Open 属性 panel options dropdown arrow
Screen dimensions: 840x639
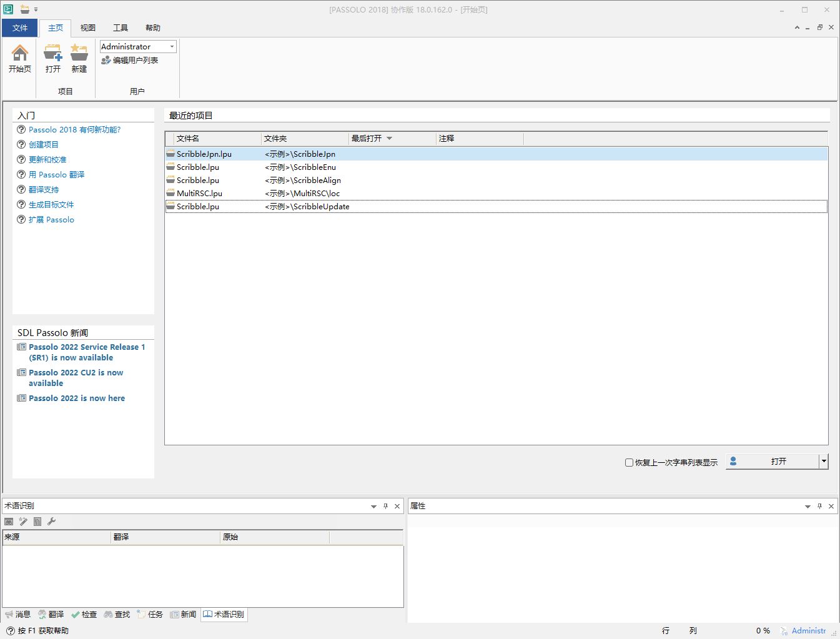808,506
